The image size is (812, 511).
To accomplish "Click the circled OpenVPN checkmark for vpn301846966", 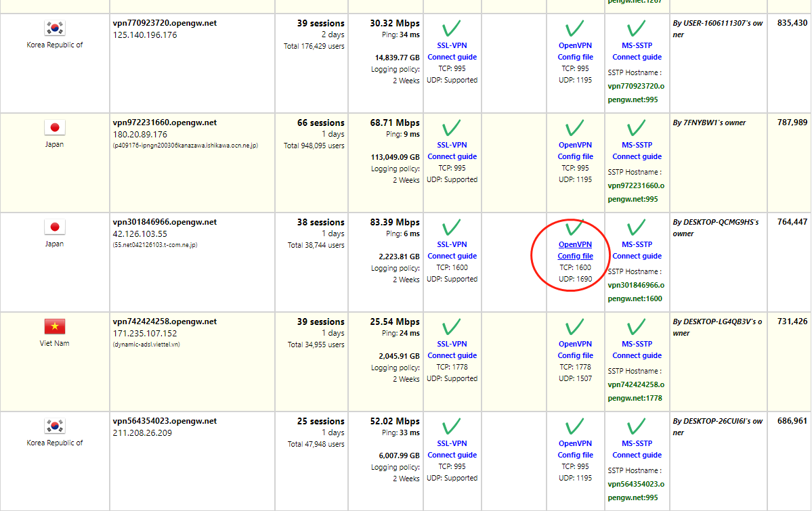I will (575, 228).
